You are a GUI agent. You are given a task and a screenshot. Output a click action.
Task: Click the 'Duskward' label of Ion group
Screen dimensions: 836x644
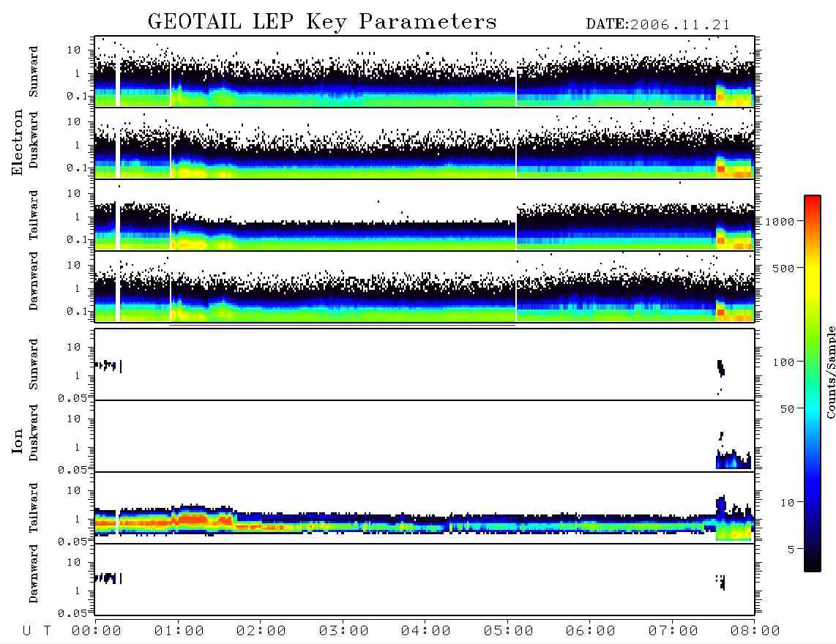(34, 433)
